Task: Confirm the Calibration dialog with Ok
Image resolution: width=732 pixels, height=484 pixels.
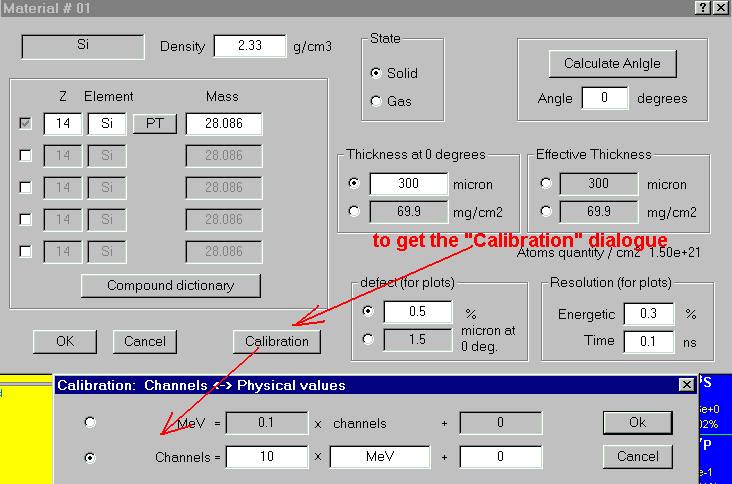Action: (x=637, y=422)
